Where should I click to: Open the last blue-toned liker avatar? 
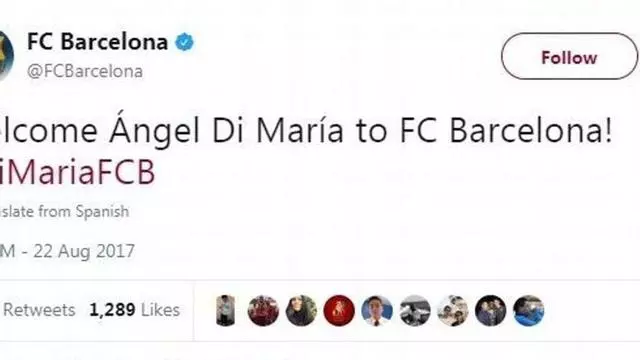529,311
